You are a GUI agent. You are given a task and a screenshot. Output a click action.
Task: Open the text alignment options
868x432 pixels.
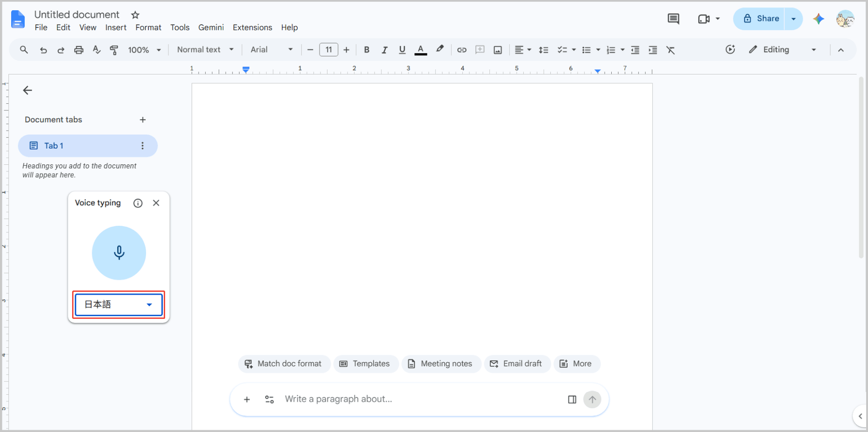[x=523, y=50]
